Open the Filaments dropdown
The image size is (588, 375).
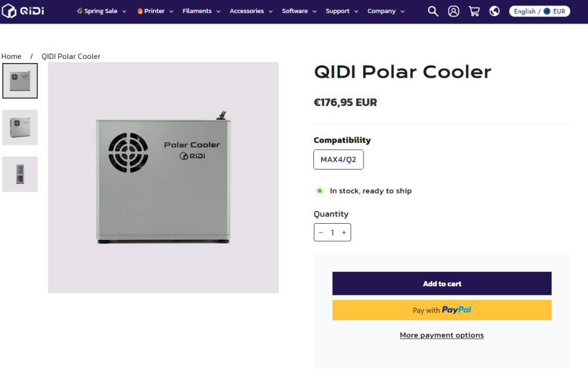click(198, 11)
